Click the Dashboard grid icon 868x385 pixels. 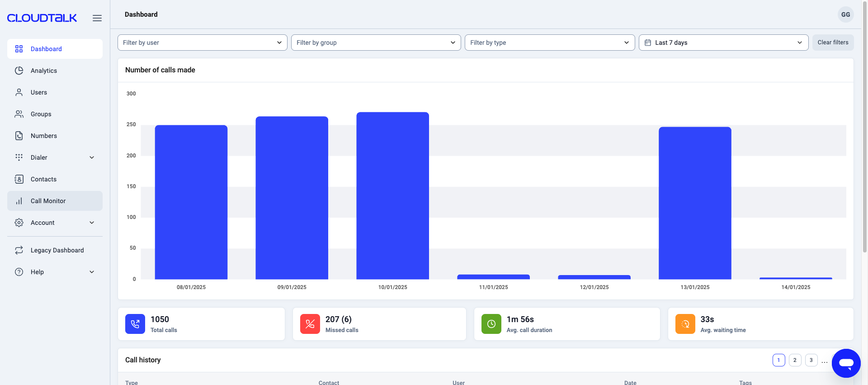click(19, 49)
